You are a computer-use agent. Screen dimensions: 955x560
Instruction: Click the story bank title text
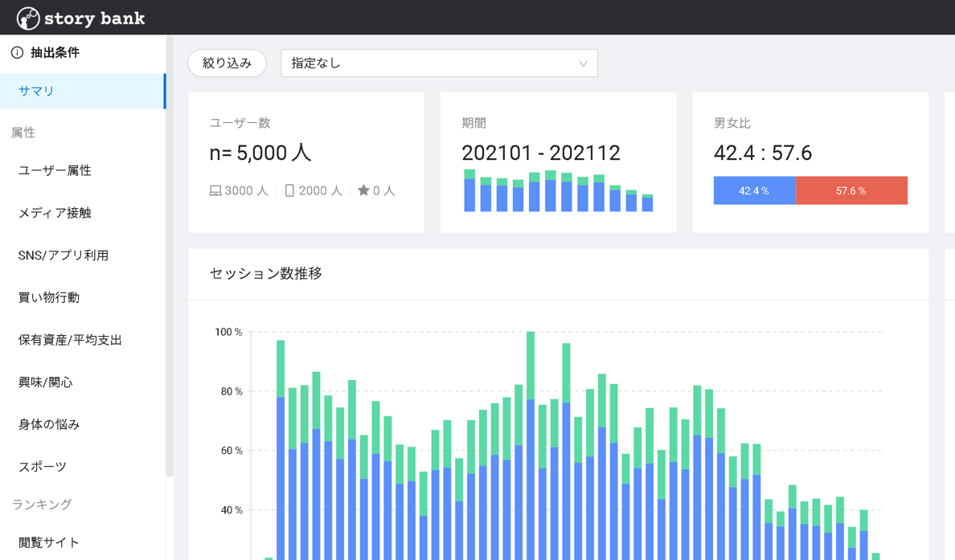coord(94,18)
